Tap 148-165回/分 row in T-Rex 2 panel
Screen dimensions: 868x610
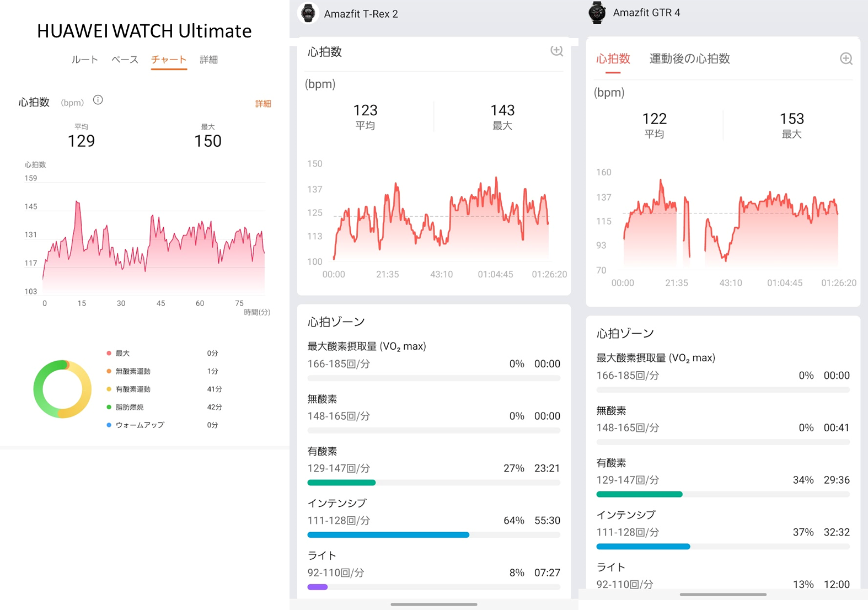pyautogui.click(x=433, y=416)
